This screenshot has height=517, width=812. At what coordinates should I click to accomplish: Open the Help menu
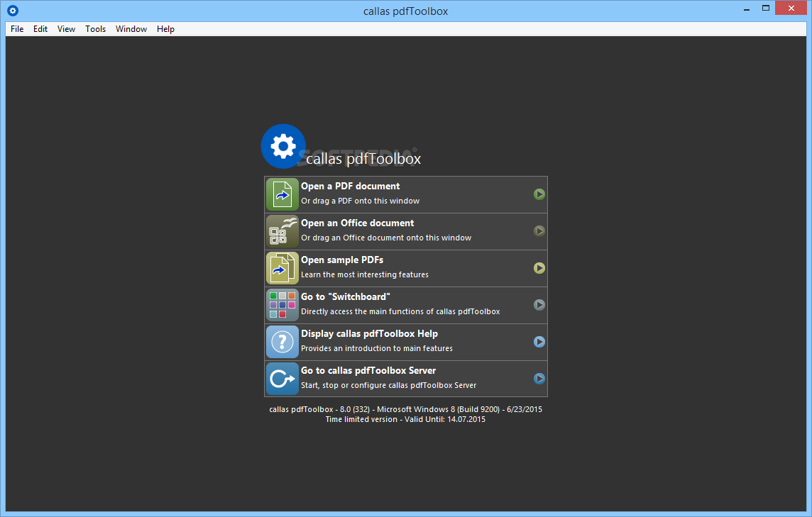(x=165, y=29)
